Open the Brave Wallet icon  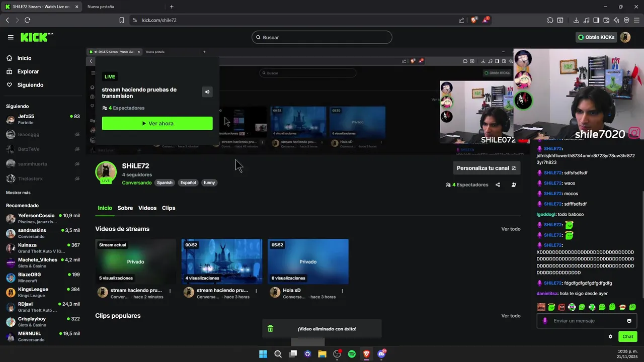pyautogui.click(x=606, y=20)
